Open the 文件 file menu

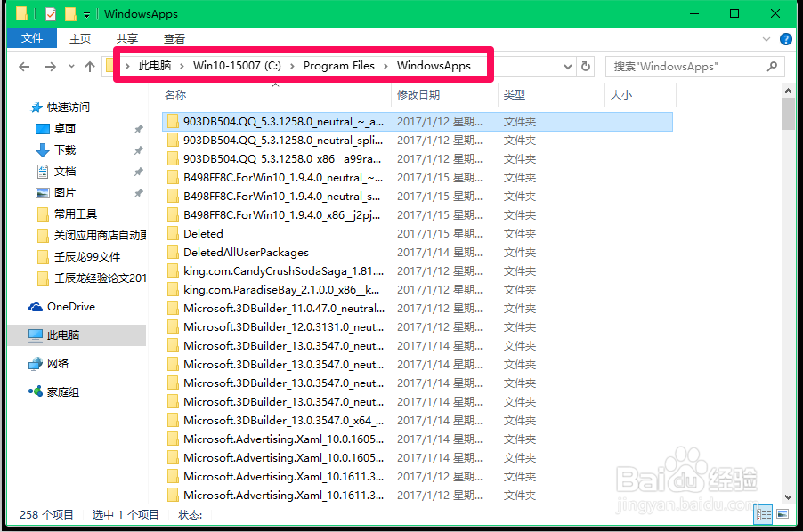(32, 38)
